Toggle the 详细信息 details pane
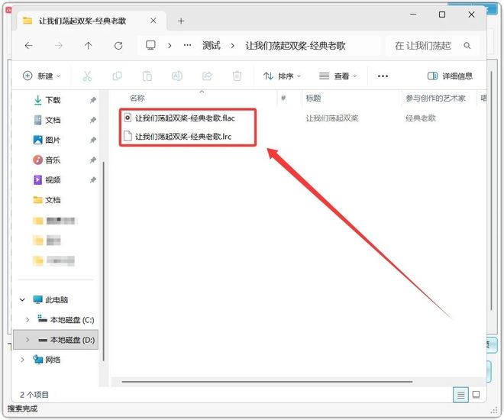The image size is (504, 420). 450,76
